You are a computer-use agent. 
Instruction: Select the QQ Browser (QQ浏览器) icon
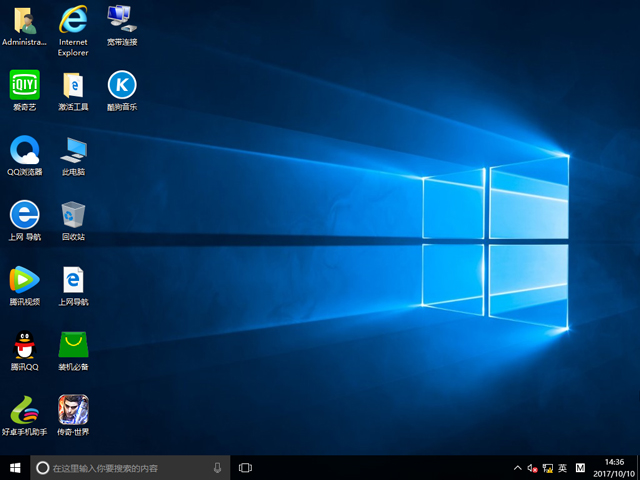(24, 150)
